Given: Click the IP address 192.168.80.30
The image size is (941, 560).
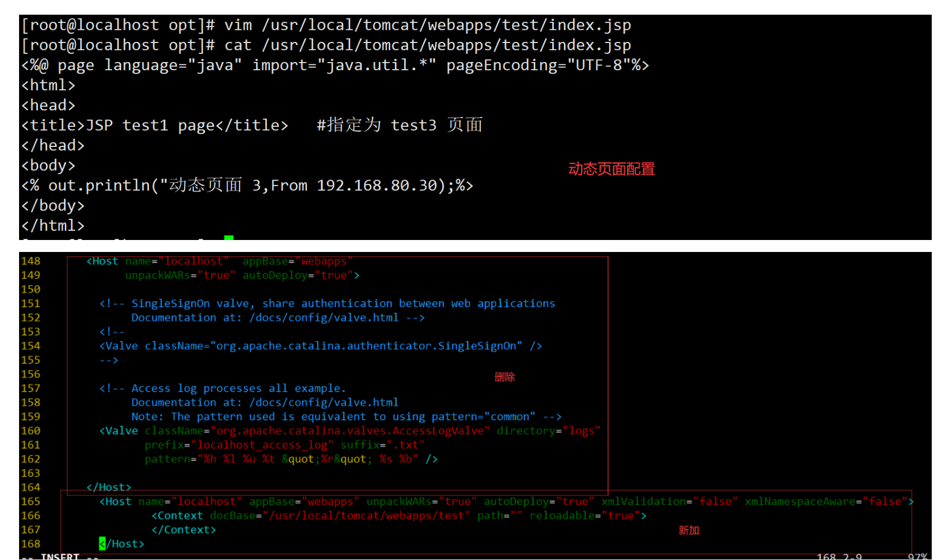Looking at the screenshot, I should 377,186.
